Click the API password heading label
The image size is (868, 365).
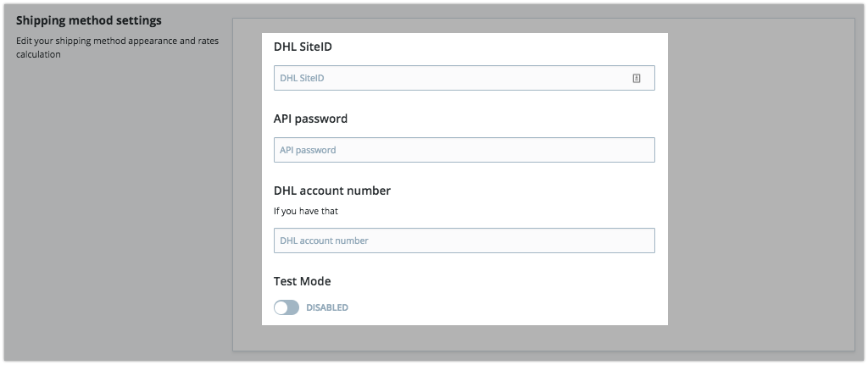pyautogui.click(x=310, y=119)
